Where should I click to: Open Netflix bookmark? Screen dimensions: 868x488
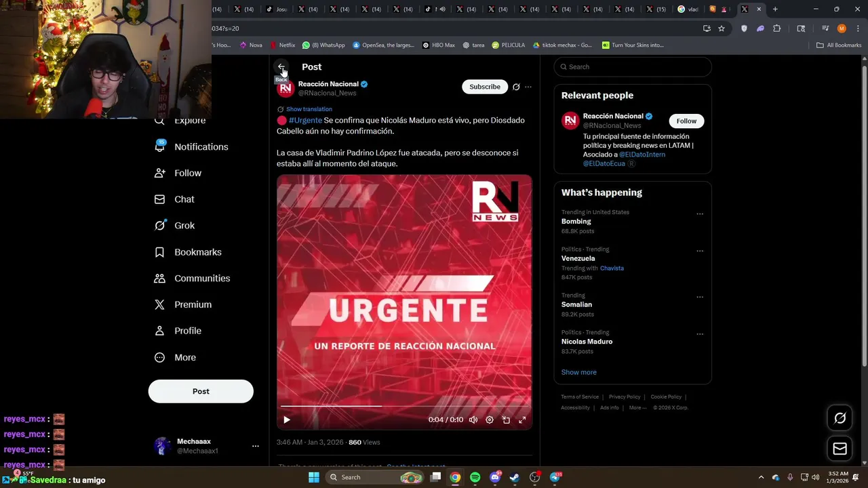[283, 45]
